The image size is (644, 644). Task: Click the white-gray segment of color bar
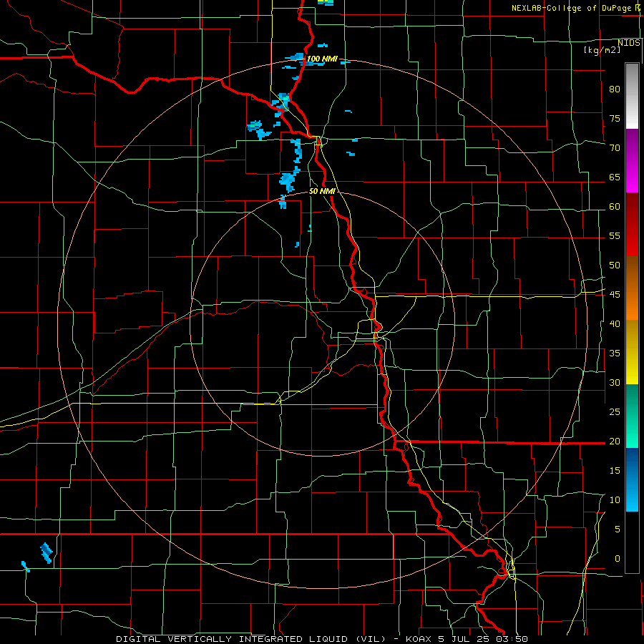pyautogui.click(x=632, y=96)
